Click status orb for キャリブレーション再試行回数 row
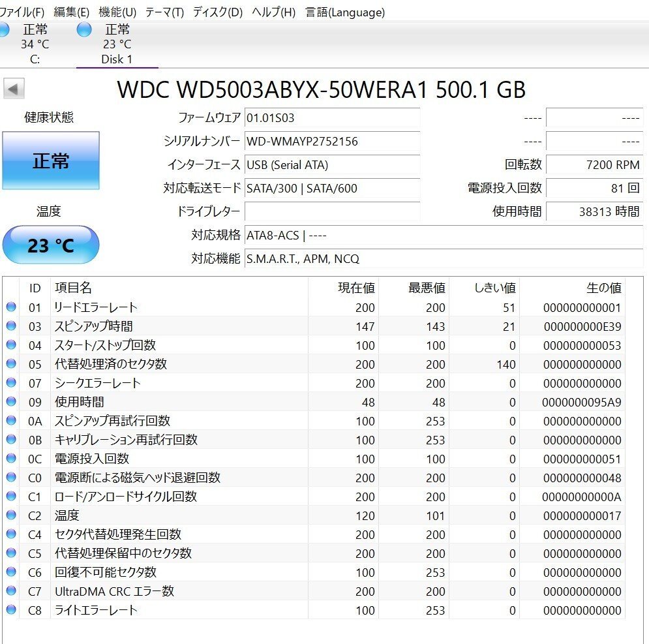Viewport: 649px width, 644px height. pos(11,439)
